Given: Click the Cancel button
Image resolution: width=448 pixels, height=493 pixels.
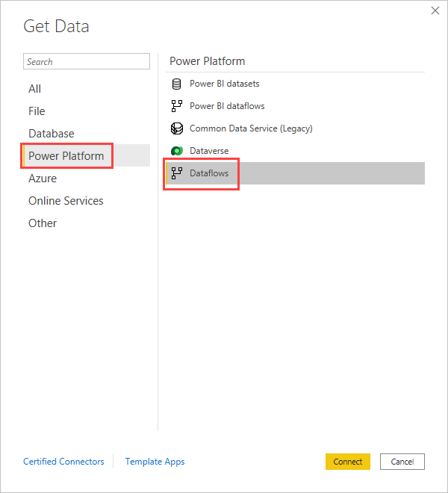Looking at the screenshot, I should 402,462.
